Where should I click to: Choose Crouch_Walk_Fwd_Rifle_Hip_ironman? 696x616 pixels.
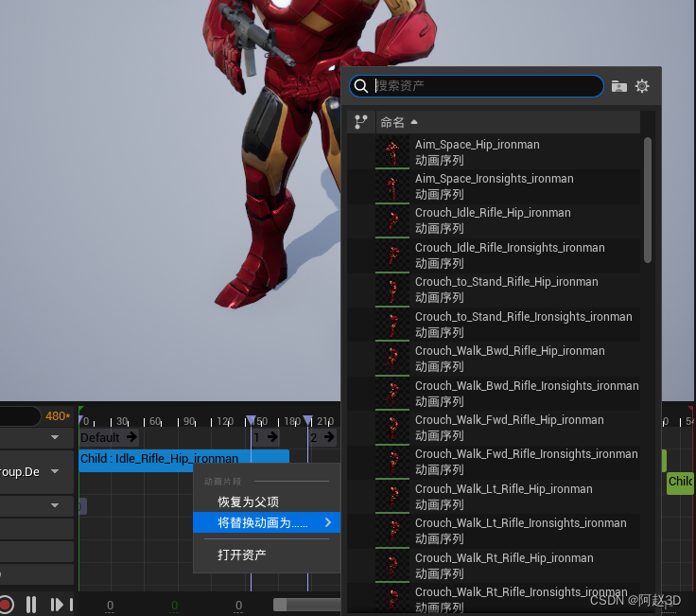[494, 428]
